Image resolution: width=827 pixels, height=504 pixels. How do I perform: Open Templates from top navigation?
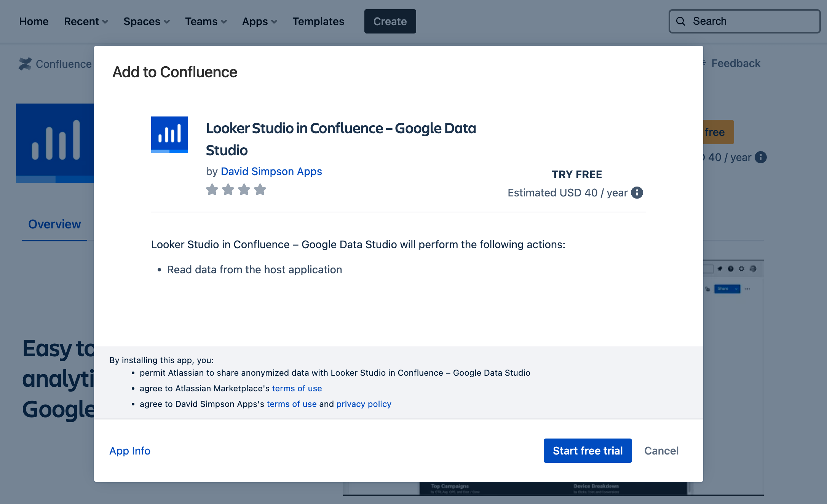(x=318, y=21)
